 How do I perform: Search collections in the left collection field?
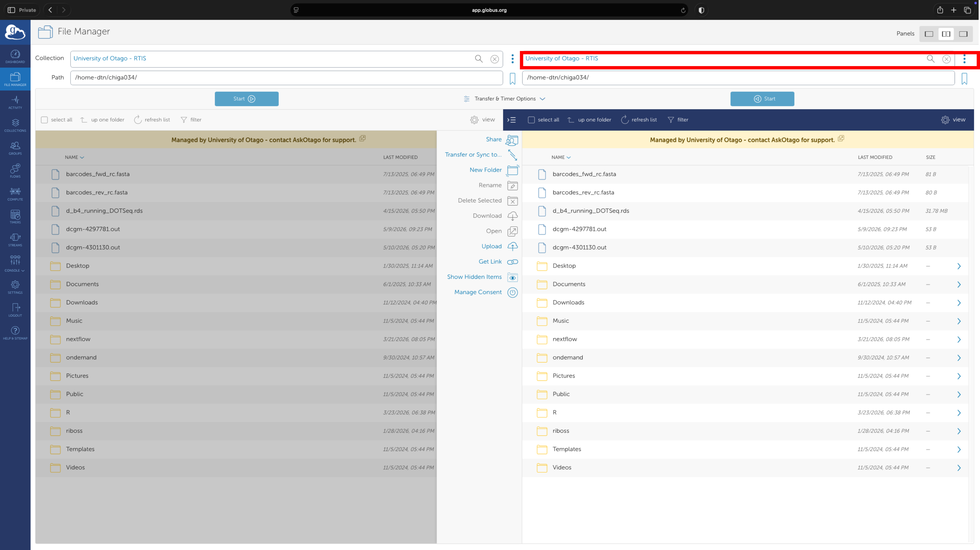pyautogui.click(x=479, y=59)
